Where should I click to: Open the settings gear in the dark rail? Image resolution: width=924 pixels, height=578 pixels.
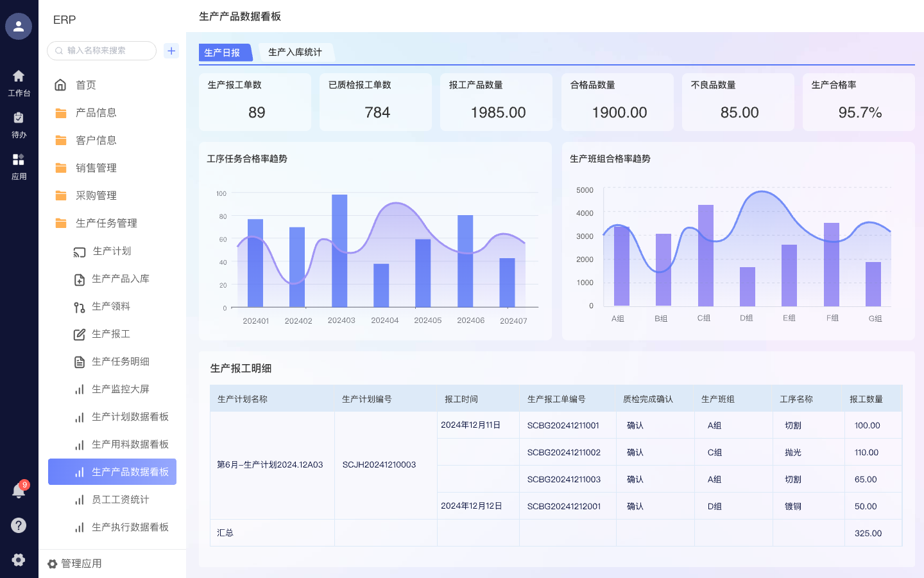[x=19, y=559]
